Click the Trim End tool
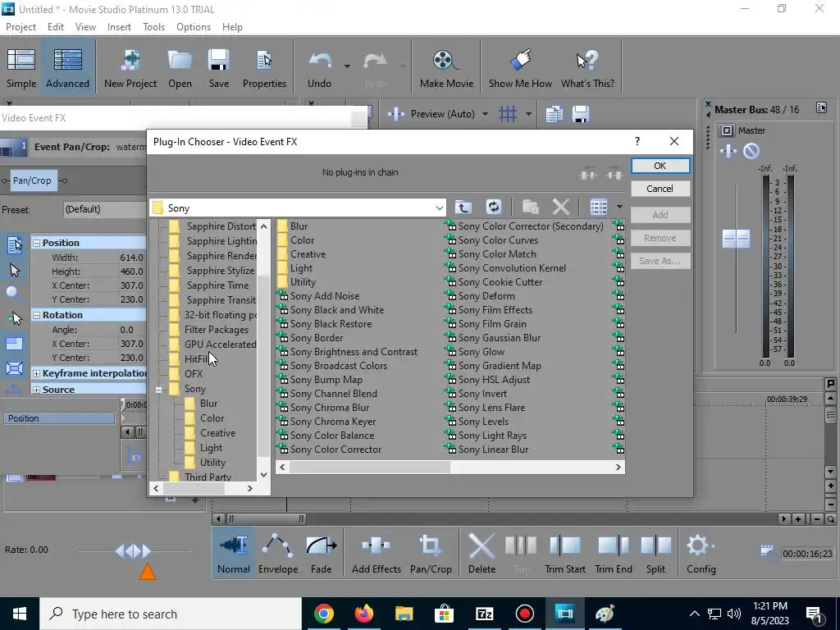The width and height of the screenshot is (840, 630). pos(614,554)
